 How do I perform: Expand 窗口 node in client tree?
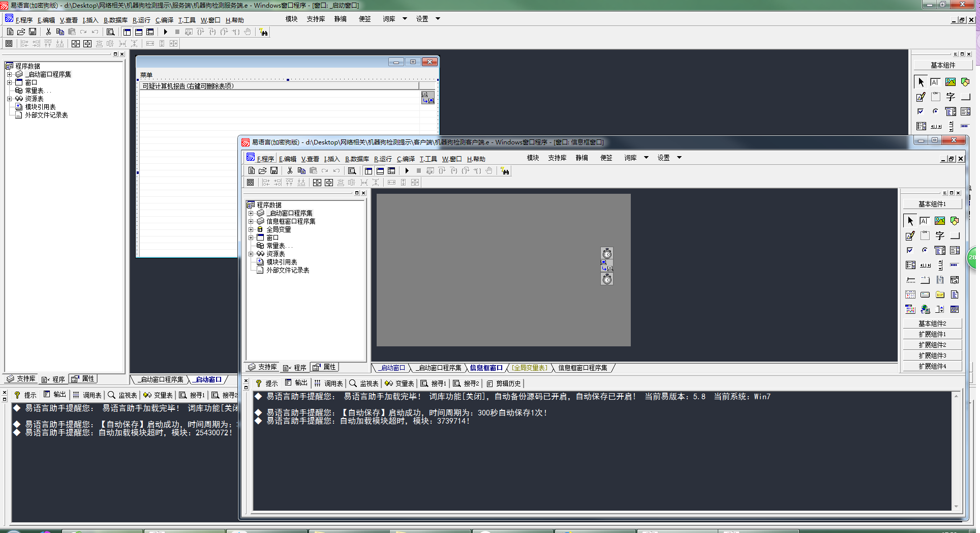[x=251, y=238]
